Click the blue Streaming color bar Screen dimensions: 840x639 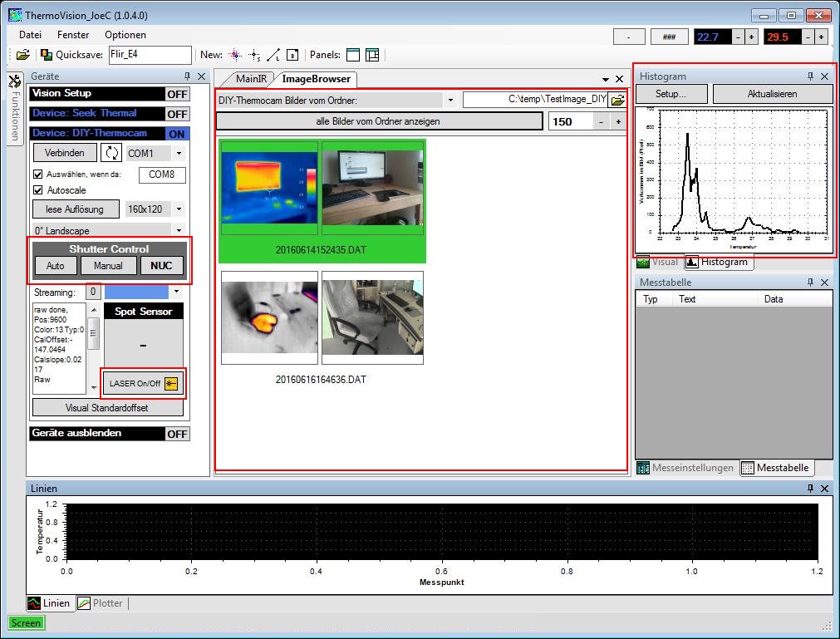(136, 292)
